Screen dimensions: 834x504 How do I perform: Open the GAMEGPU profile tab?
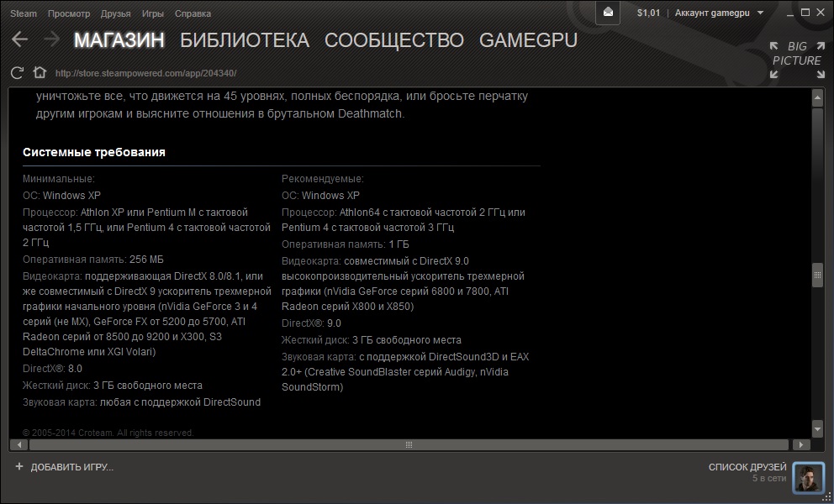[528, 39]
